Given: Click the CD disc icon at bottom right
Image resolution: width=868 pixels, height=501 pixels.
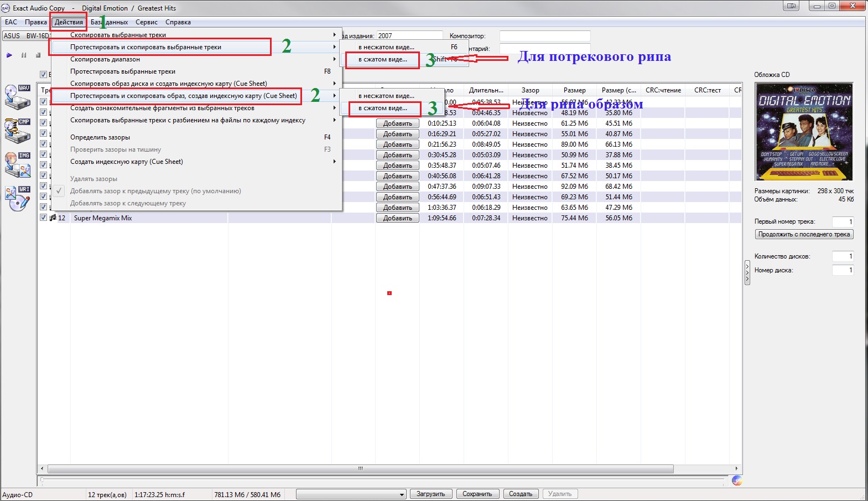Looking at the screenshot, I should pyautogui.click(x=737, y=481).
